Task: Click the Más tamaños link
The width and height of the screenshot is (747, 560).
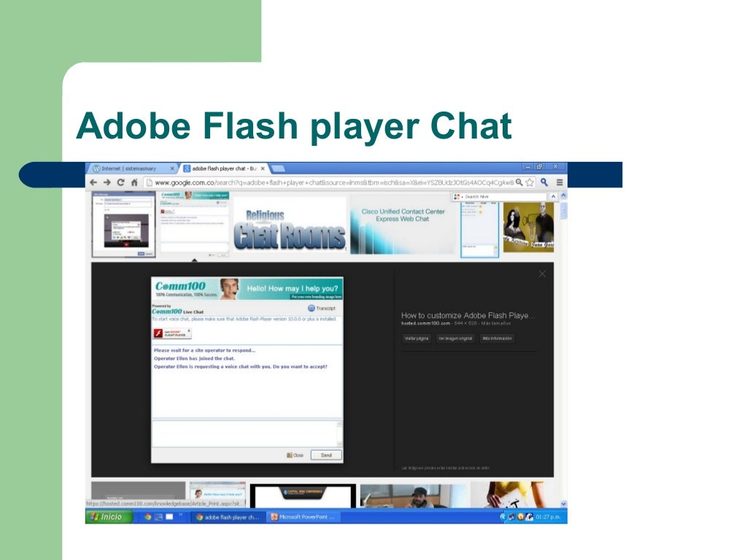Action: [496, 323]
